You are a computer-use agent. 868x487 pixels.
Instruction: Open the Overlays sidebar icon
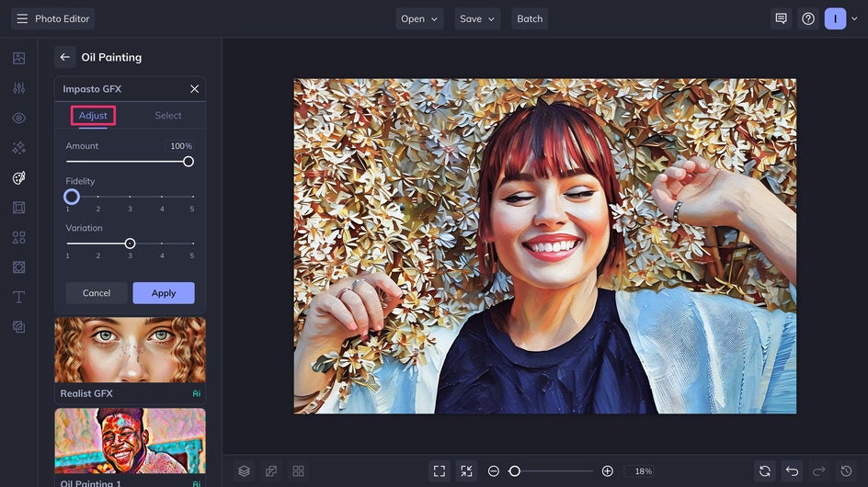[x=18, y=267]
